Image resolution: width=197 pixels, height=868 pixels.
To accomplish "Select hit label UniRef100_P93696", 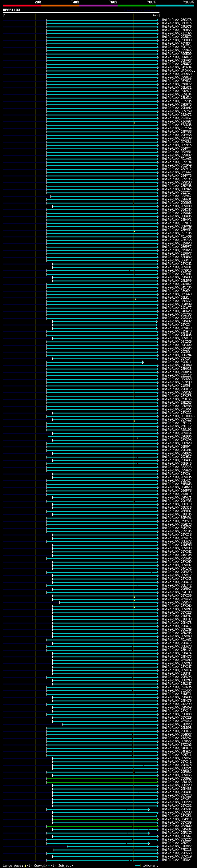I will (177, 558).
